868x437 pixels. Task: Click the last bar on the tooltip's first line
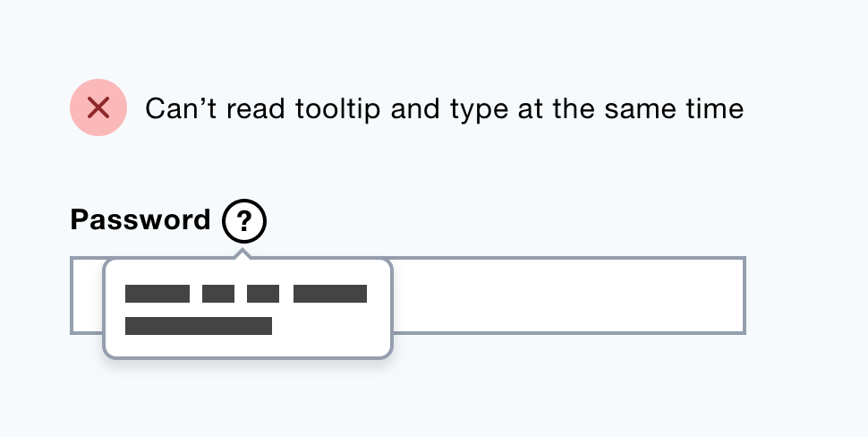coord(330,294)
